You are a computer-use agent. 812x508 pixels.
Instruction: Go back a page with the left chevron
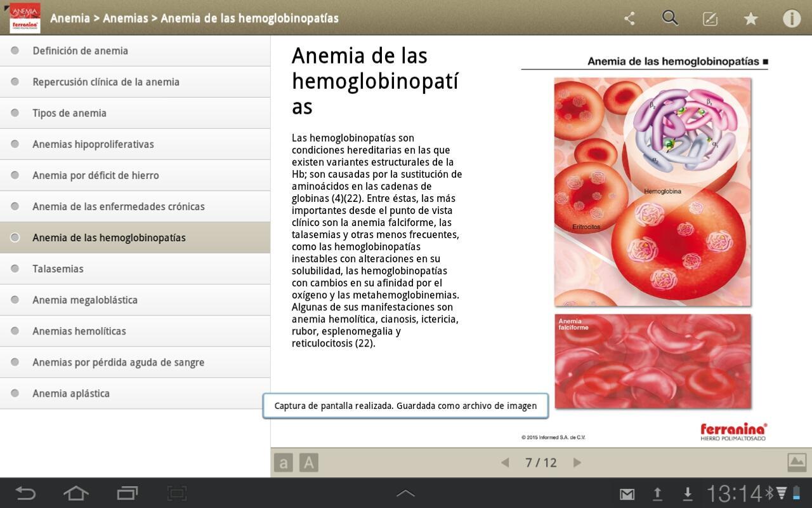(504, 462)
